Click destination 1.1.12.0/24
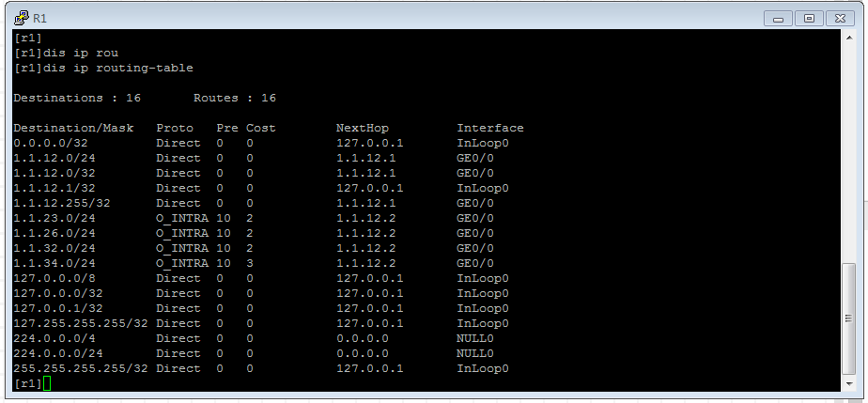 tap(54, 158)
